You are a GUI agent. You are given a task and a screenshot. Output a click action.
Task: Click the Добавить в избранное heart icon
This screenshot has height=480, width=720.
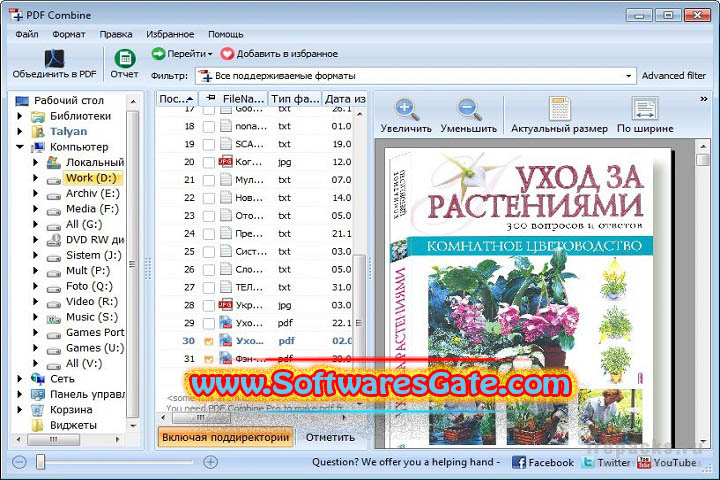pos(227,54)
